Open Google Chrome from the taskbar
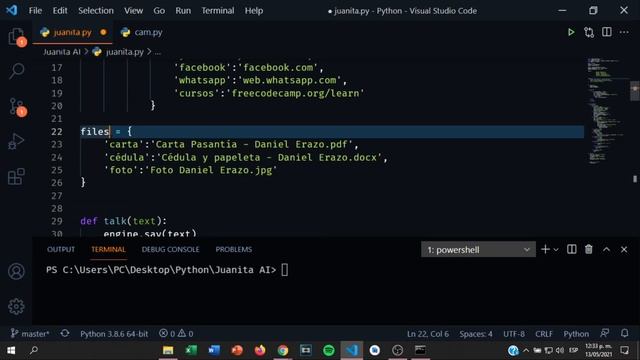The width and height of the screenshot is (640, 360). pyautogui.click(x=283, y=350)
